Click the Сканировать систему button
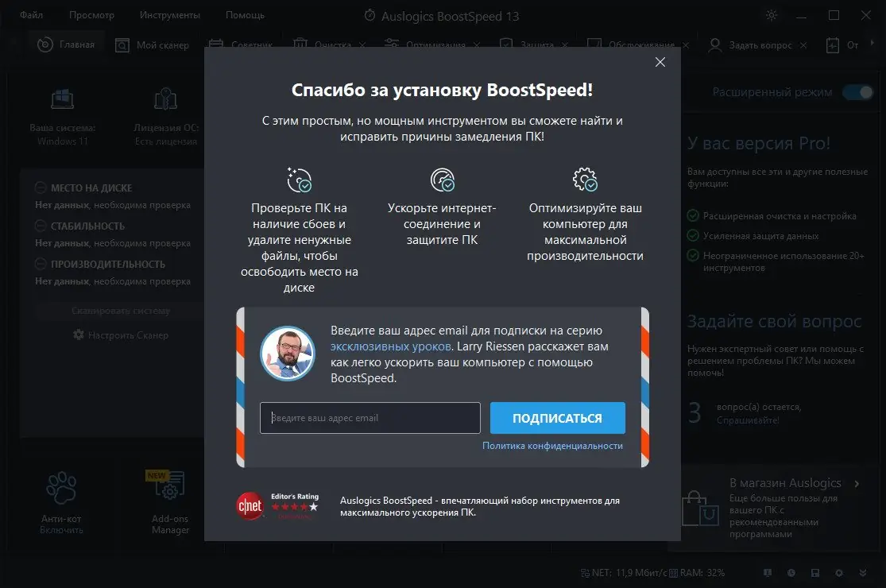Image resolution: width=886 pixels, height=588 pixels. coord(120,311)
